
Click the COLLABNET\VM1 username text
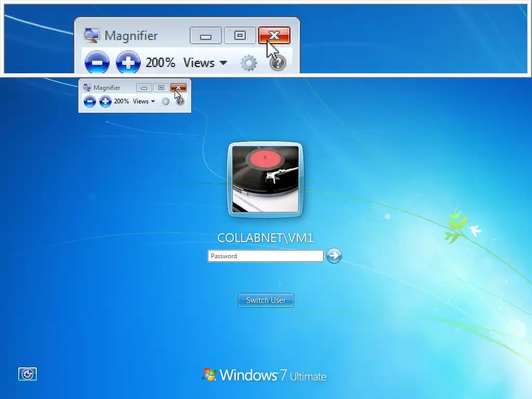click(265, 238)
